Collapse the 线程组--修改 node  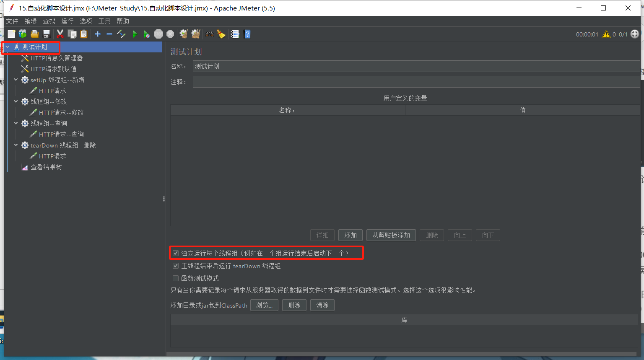point(16,101)
